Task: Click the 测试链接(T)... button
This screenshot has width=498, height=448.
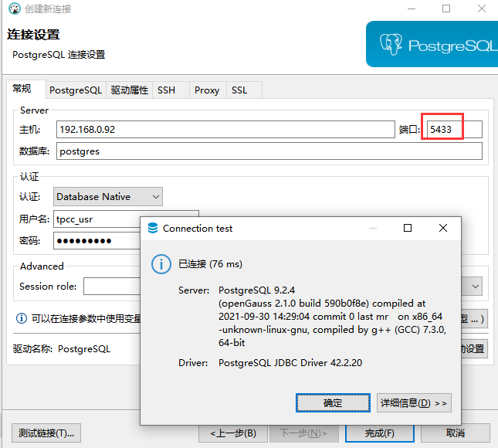Action: (x=46, y=433)
